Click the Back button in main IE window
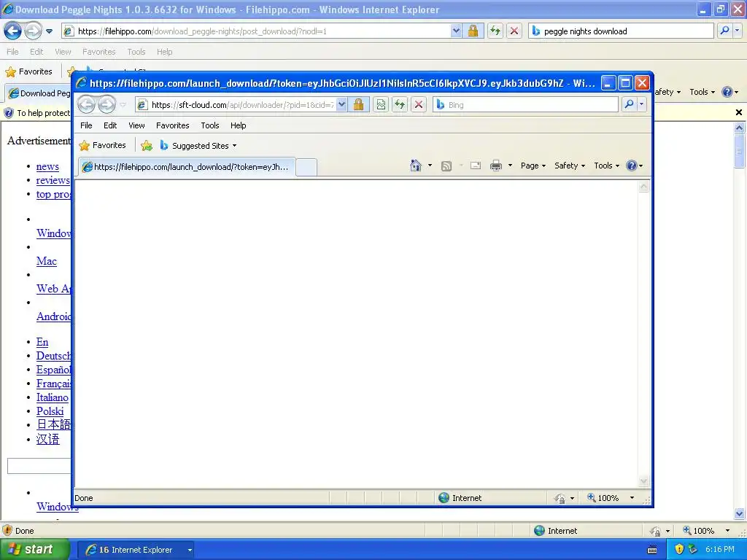This screenshot has width=747, height=560. (x=12, y=31)
